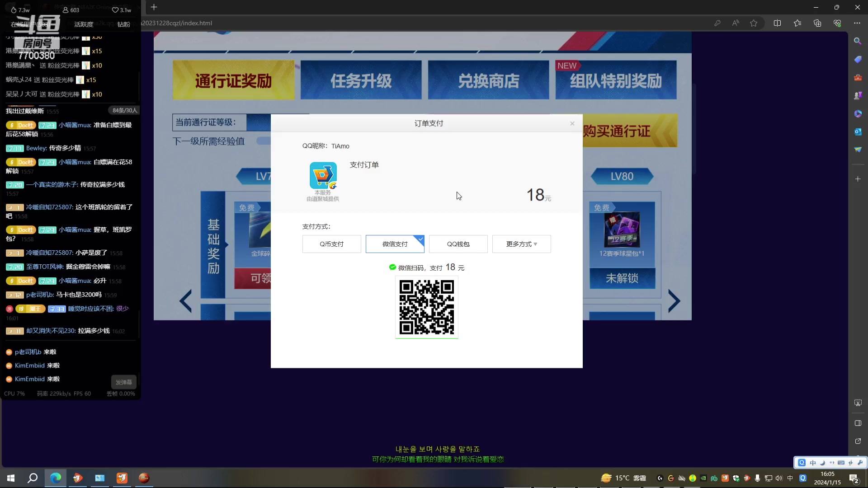The image size is (868, 488).
Task: Open the weather widget showing 15°C
Action: point(623,478)
